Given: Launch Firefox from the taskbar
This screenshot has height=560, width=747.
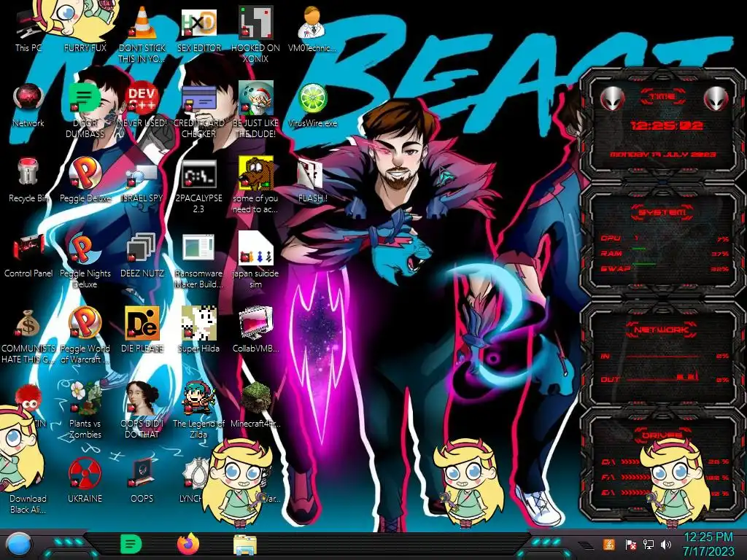Looking at the screenshot, I should pos(188,544).
